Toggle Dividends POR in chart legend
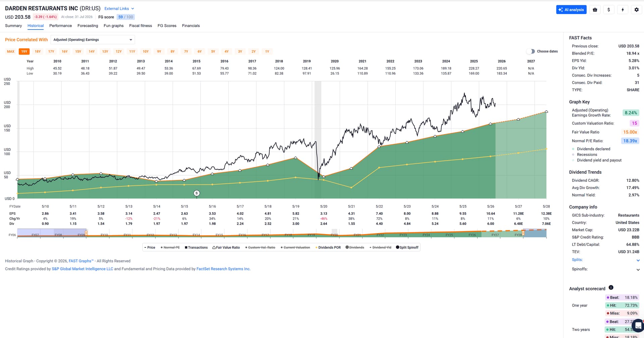 pos(328,247)
